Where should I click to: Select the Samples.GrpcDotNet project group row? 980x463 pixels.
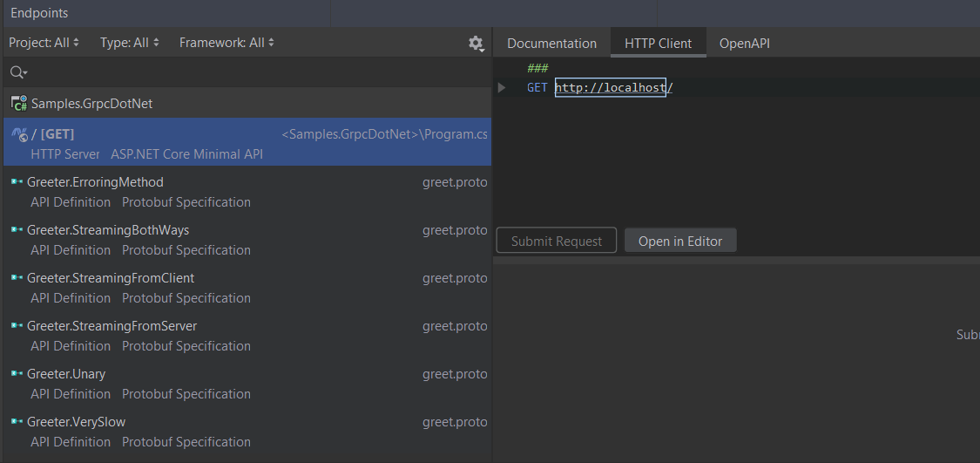coord(247,103)
